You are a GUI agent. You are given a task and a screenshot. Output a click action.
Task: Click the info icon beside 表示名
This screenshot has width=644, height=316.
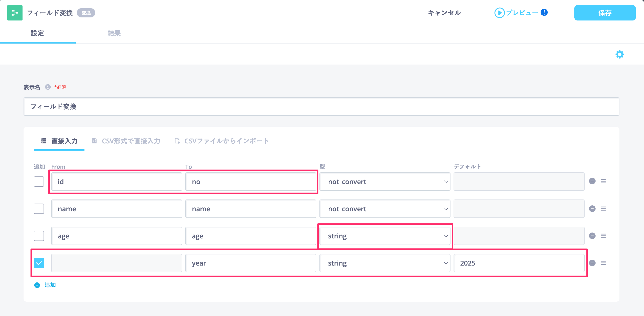(48, 87)
